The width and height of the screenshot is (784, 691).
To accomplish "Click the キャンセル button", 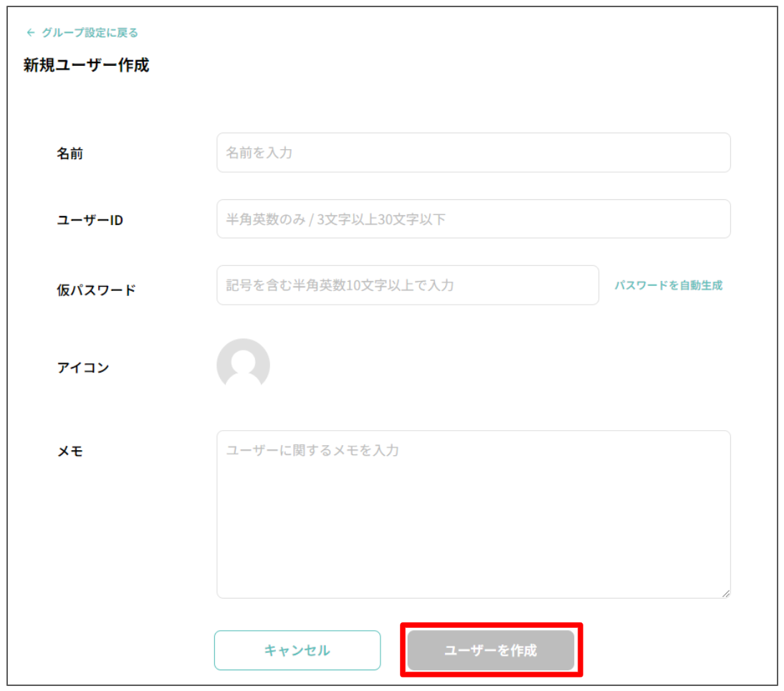I will pyautogui.click(x=297, y=650).
